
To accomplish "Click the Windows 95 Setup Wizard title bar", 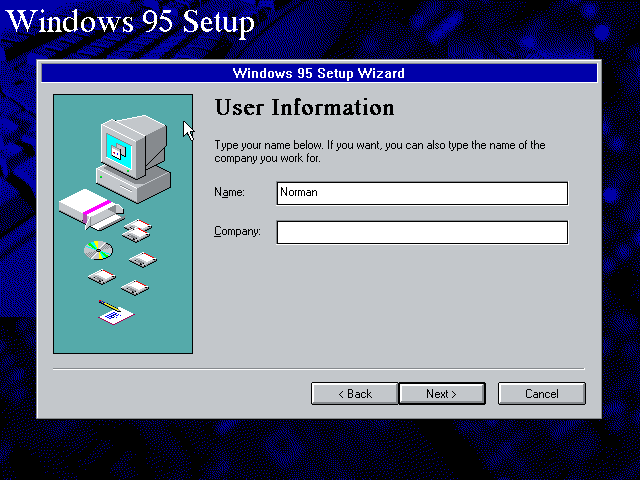I will tap(319, 73).
